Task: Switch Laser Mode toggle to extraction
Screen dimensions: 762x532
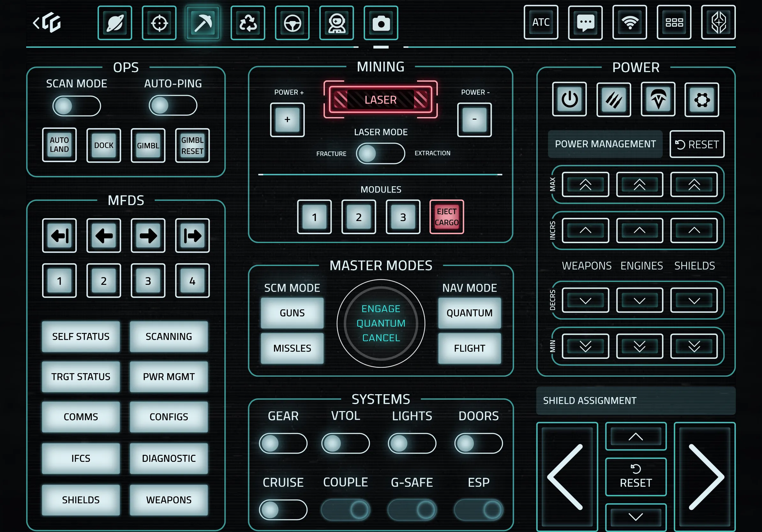Action: point(380,153)
